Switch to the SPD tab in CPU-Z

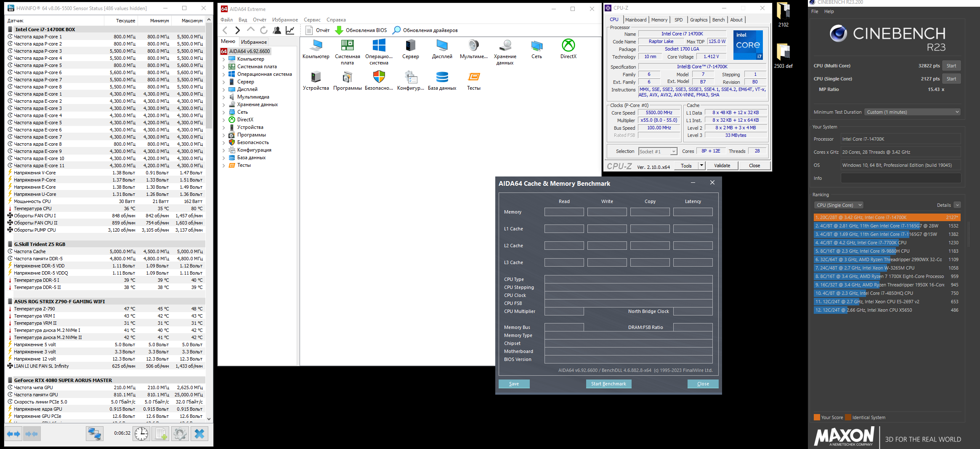pos(678,20)
